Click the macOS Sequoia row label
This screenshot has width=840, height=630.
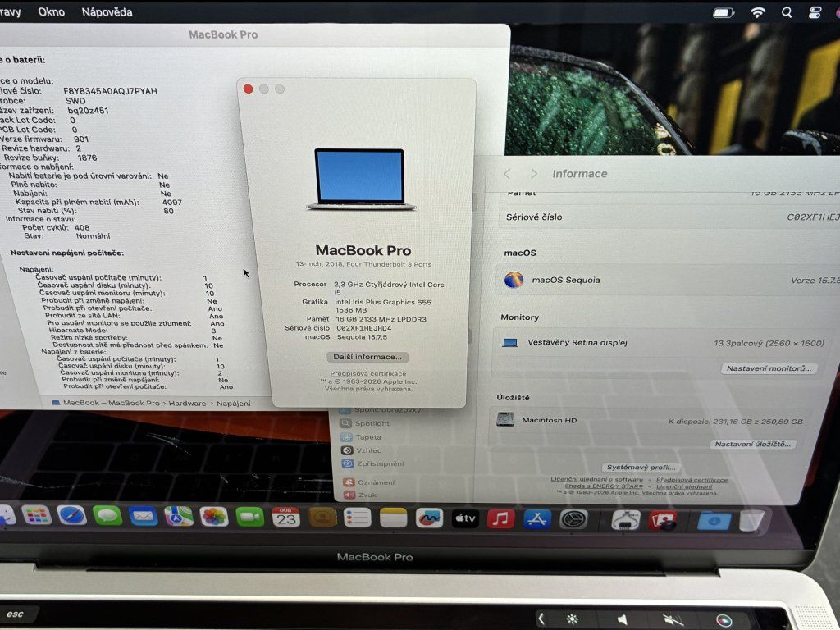pos(566,280)
